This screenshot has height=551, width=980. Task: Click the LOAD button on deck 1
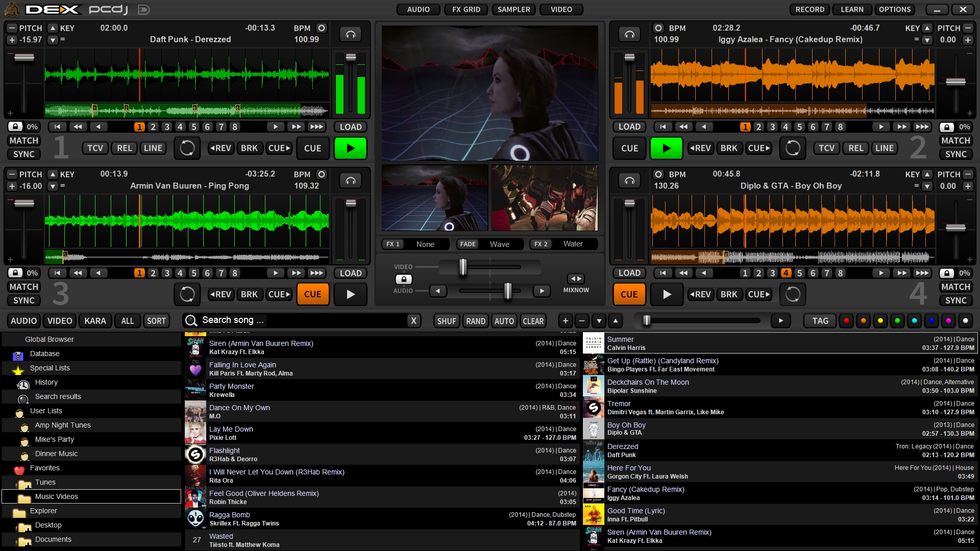pos(350,127)
